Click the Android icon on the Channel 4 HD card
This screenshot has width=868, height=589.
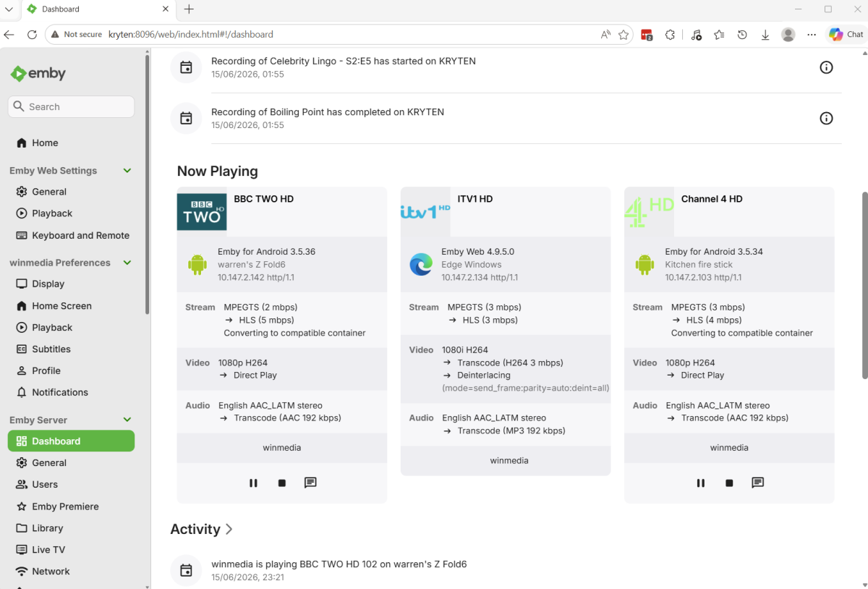click(x=644, y=264)
